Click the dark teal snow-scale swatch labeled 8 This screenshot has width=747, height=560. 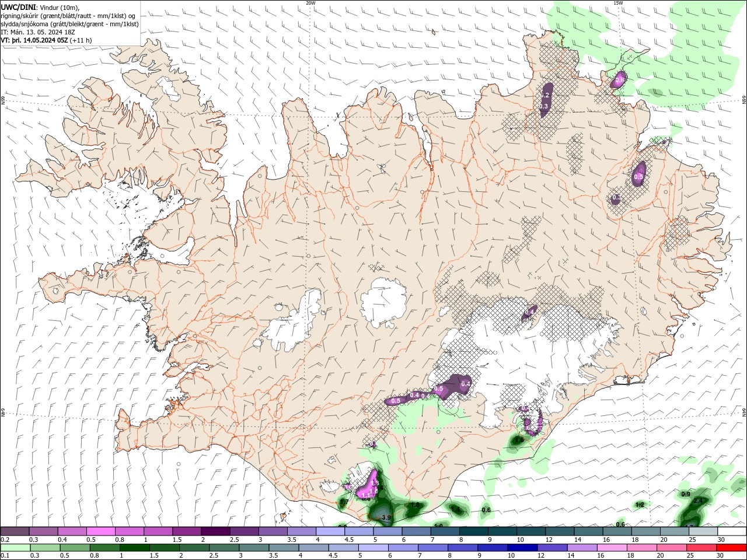point(474,531)
